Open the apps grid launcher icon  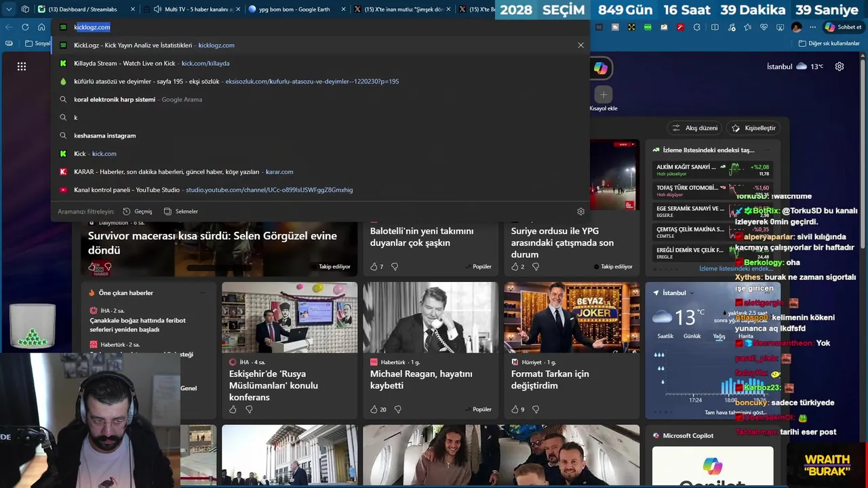click(x=22, y=66)
